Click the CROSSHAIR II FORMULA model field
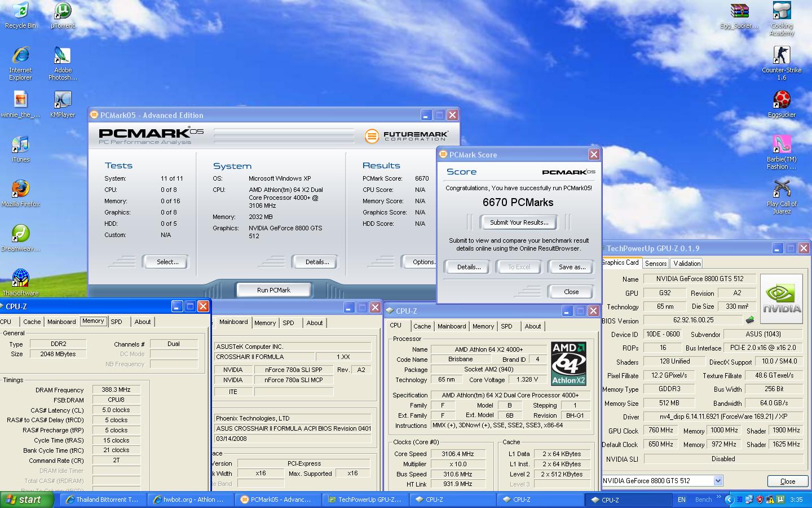 pyautogui.click(x=264, y=357)
